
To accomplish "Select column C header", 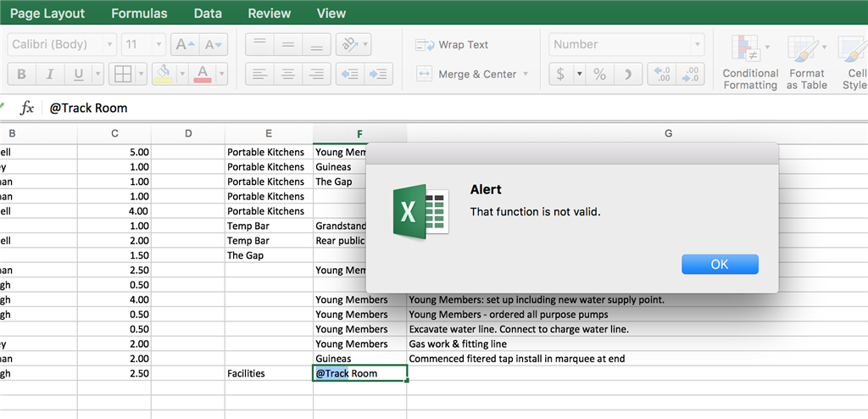I will pyautogui.click(x=114, y=133).
